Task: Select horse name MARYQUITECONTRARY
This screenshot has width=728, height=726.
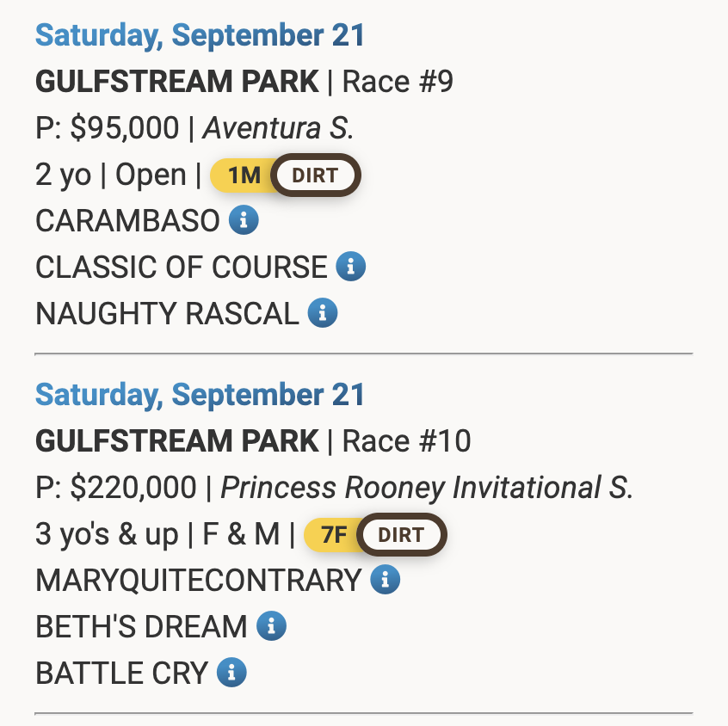Action: pos(198,580)
